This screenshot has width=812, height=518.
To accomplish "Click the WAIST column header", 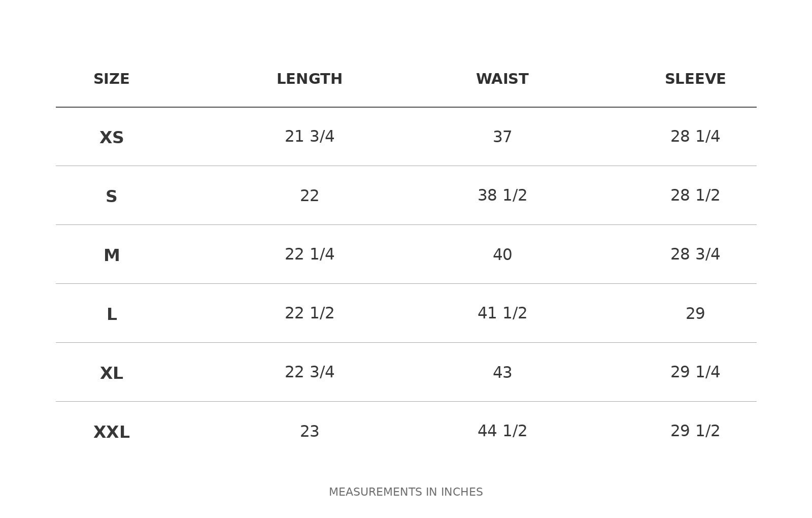I will pyautogui.click(x=502, y=79).
